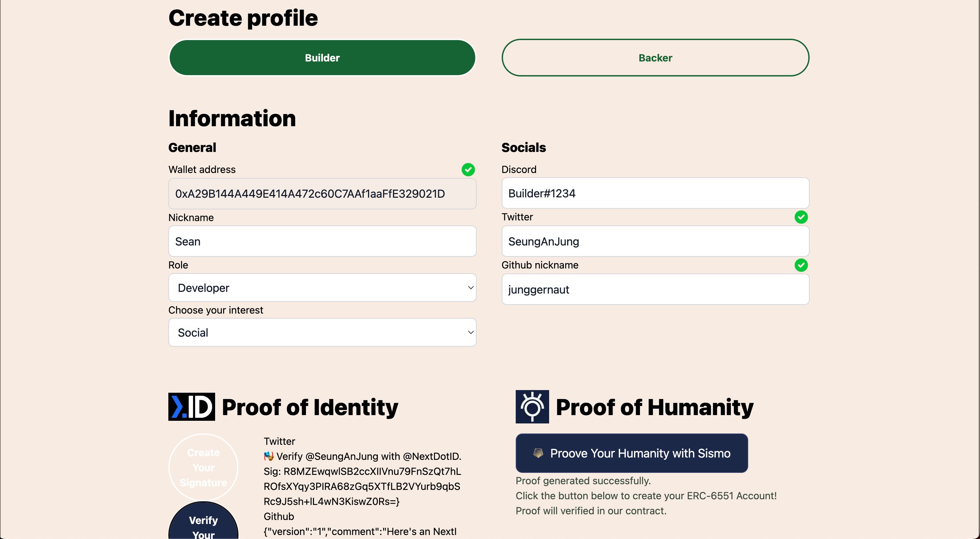Screen dimensions: 980x539
Task: Click 'Proof will verified in our contract.' text
Action: (591, 511)
